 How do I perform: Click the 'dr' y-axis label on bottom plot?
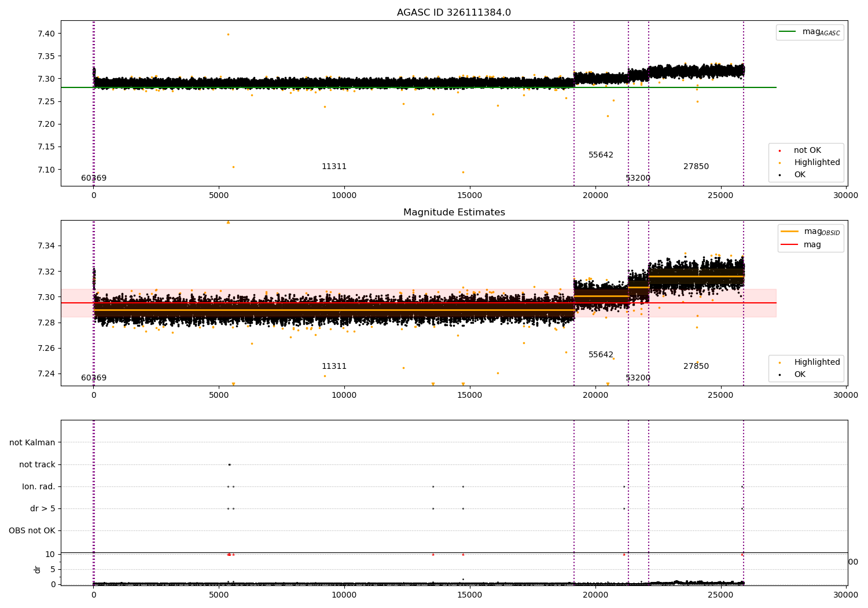(38, 570)
